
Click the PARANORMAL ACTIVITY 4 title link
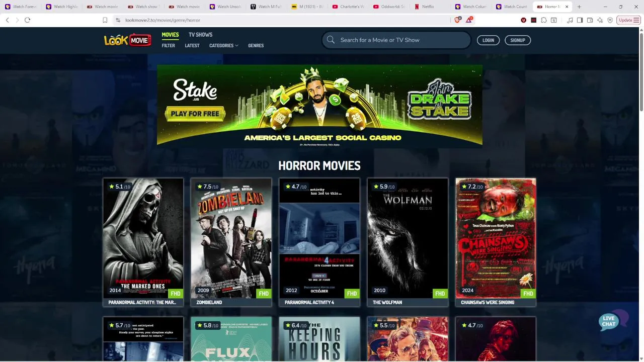(x=309, y=303)
